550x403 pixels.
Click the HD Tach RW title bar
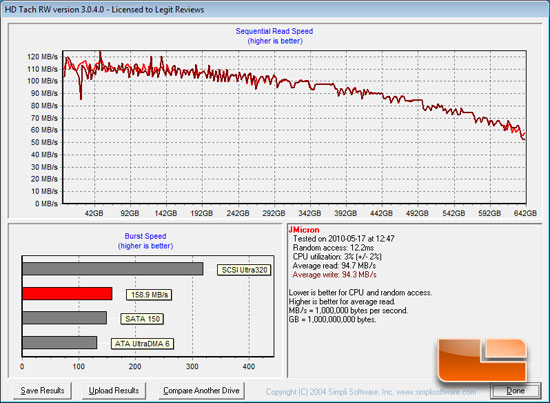click(275, 9)
